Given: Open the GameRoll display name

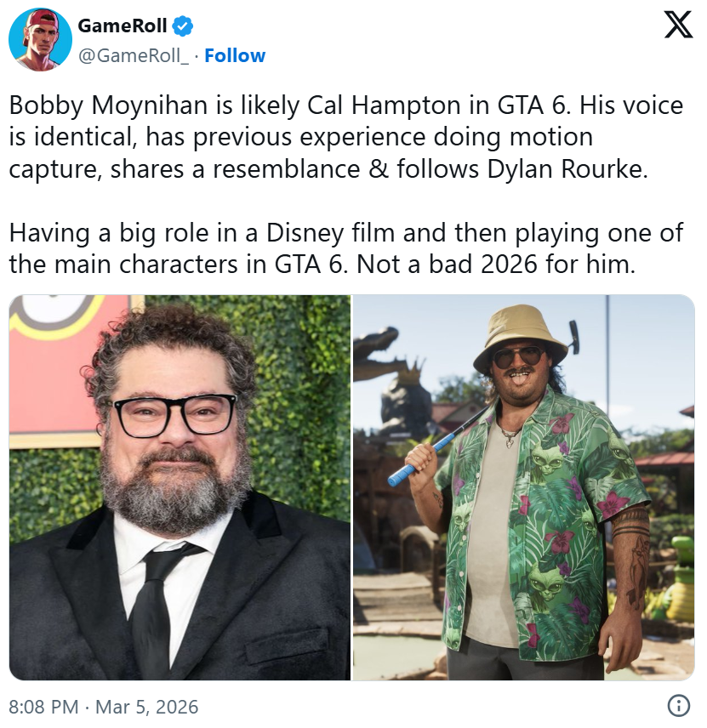Looking at the screenshot, I should click(x=123, y=26).
